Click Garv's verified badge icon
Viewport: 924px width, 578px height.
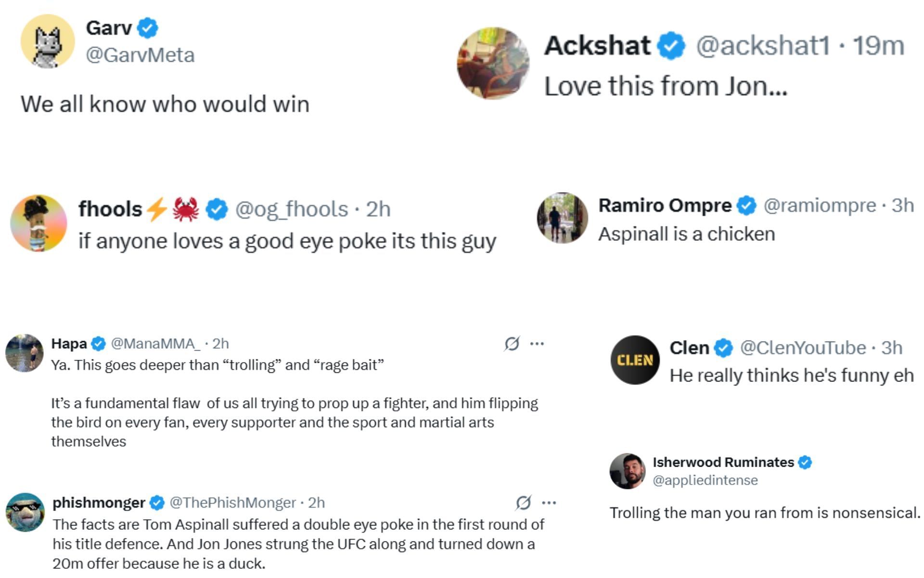pos(148,28)
